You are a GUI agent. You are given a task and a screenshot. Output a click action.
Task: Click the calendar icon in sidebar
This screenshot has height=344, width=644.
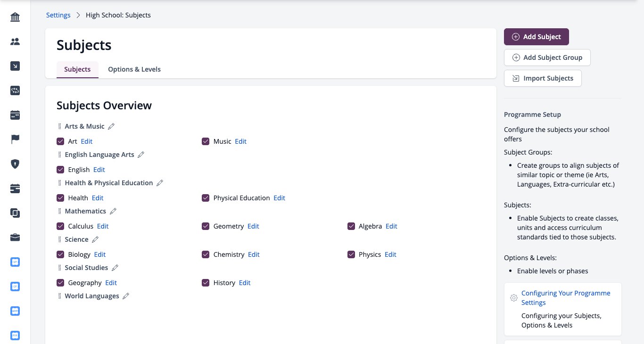coord(15,115)
